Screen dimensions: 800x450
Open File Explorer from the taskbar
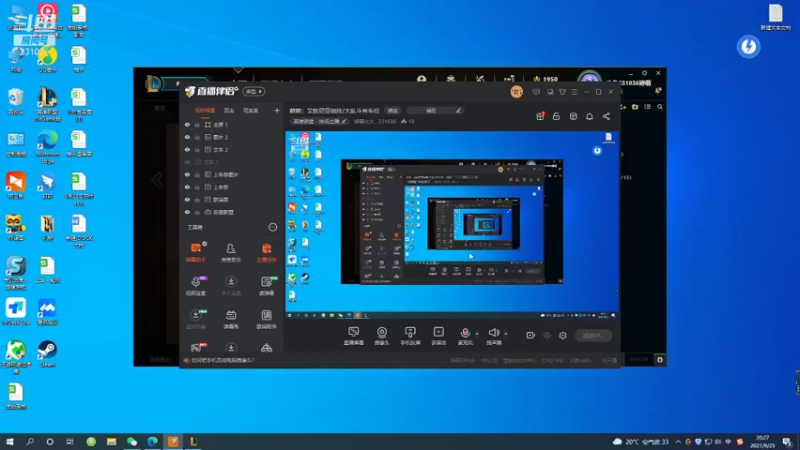click(x=111, y=442)
